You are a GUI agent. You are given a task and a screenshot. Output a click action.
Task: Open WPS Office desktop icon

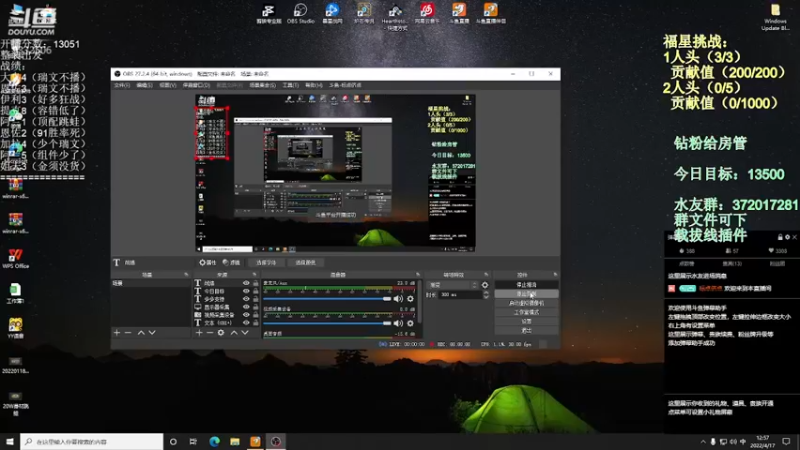(x=15, y=258)
